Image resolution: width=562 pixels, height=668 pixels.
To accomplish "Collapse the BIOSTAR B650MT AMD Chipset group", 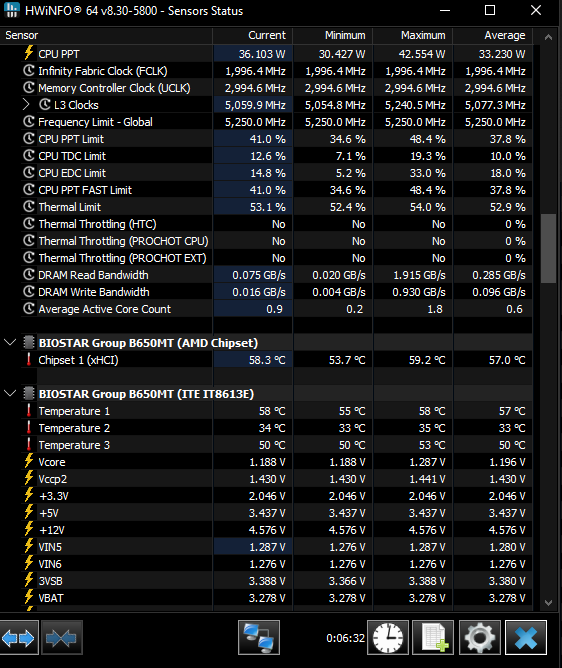I will [10, 343].
